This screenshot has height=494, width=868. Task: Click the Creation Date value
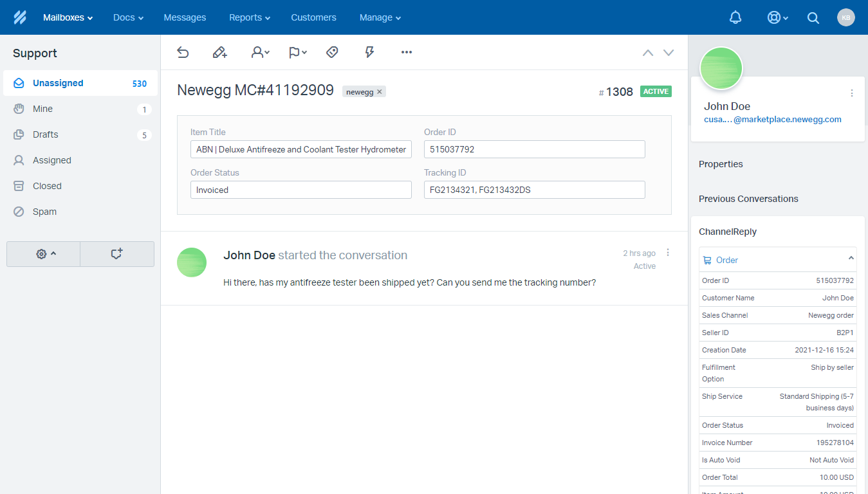[824, 350]
